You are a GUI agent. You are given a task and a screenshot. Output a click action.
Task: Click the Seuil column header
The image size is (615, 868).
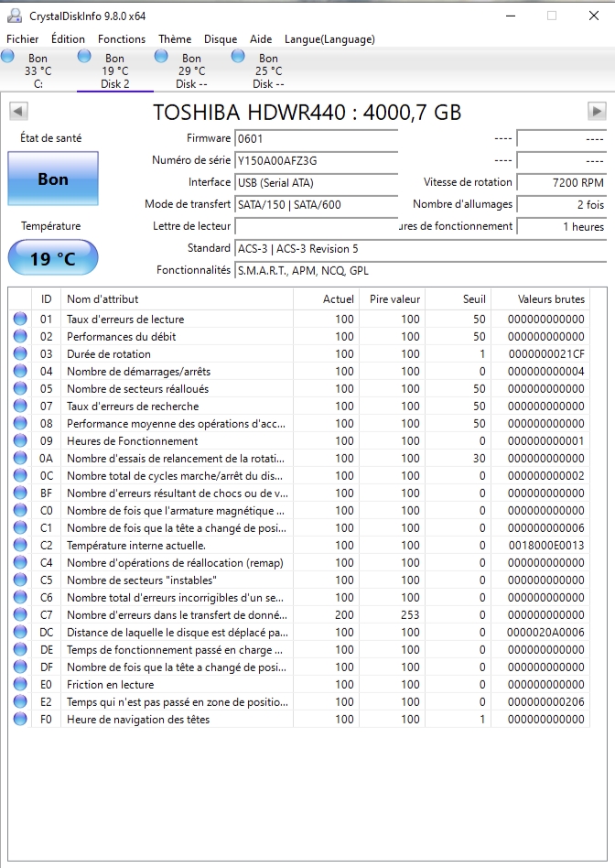[458, 298]
